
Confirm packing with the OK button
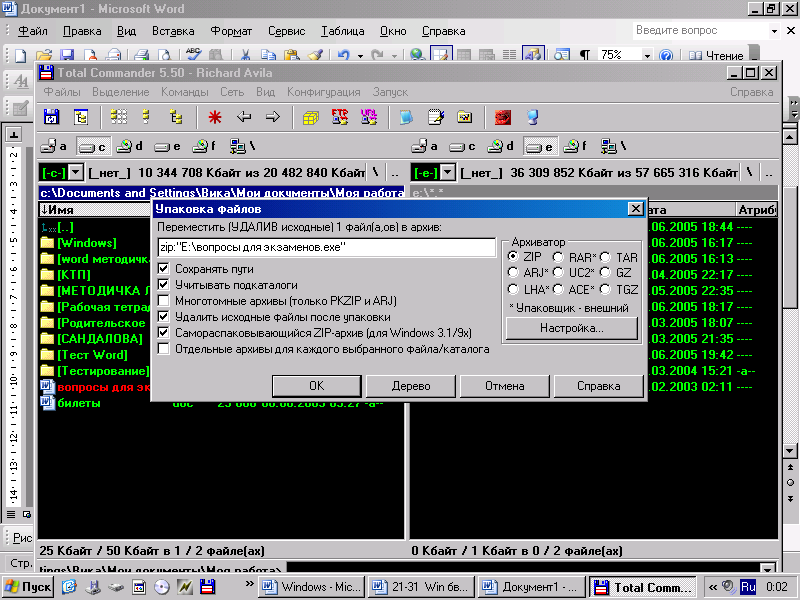coord(316,386)
